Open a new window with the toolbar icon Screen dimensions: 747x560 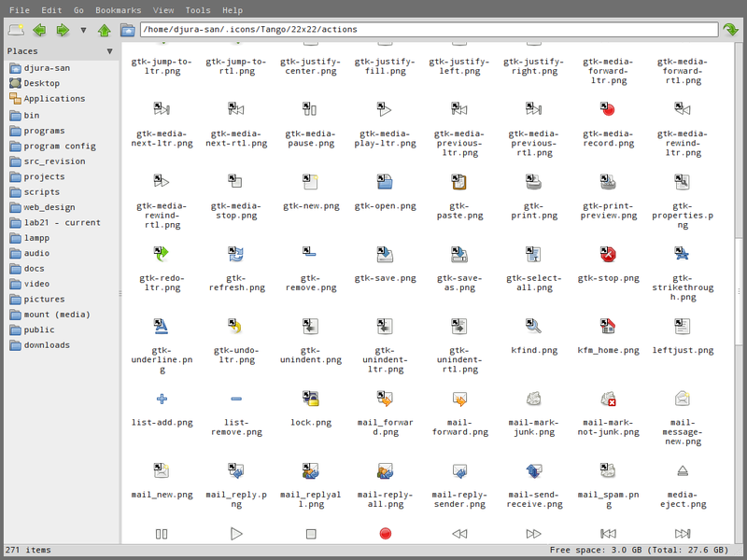pos(15,29)
